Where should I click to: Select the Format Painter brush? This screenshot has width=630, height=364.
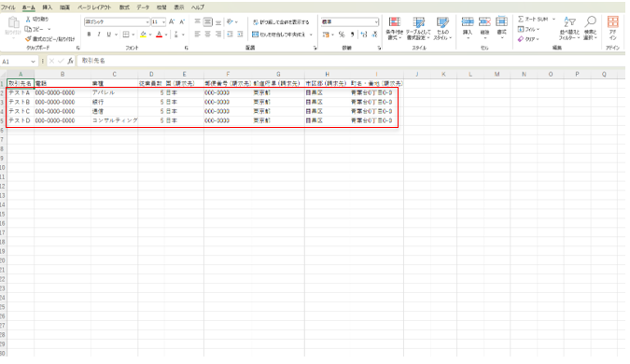[x=28, y=39]
